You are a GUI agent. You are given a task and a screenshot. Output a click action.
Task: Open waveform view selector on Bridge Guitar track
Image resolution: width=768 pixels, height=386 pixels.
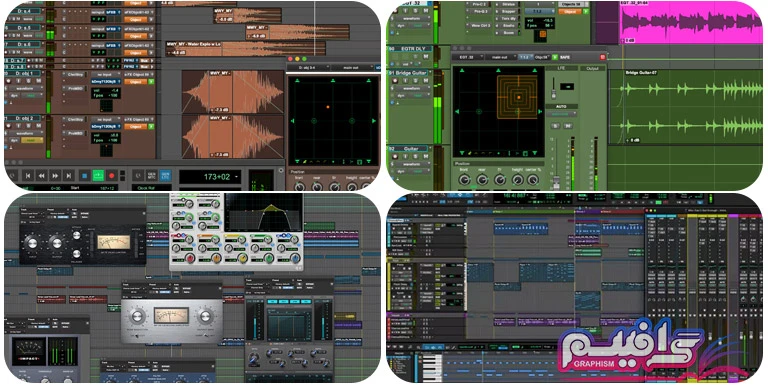point(412,89)
